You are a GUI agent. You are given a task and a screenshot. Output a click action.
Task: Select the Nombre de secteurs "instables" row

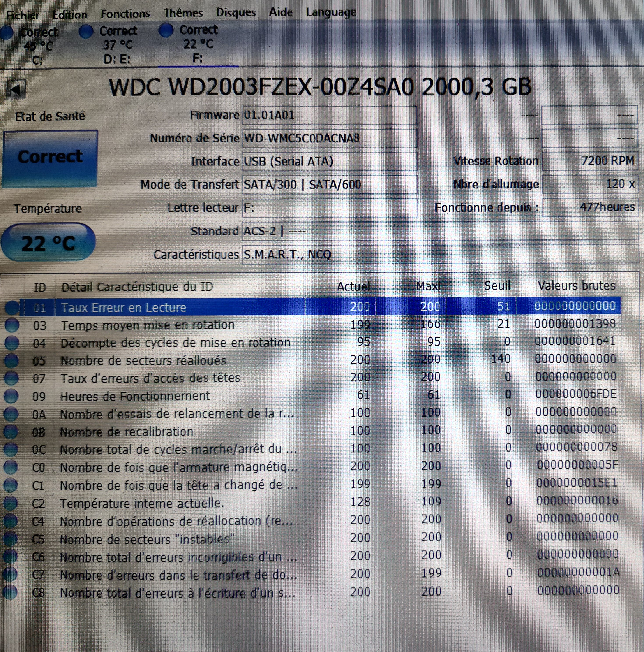tap(147, 539)
